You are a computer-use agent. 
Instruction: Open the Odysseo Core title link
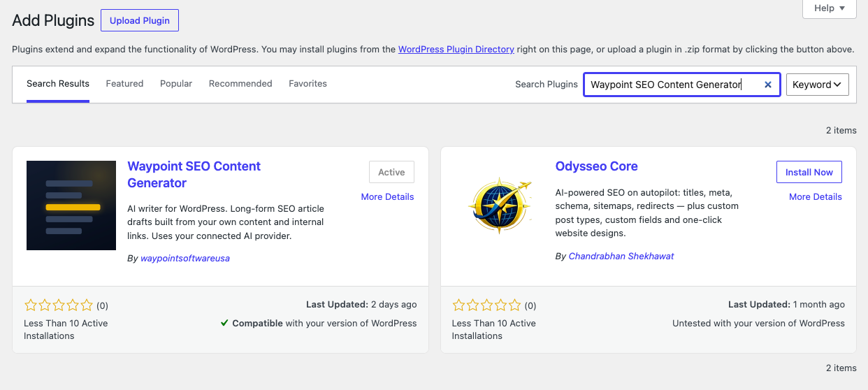coord(597,166)
